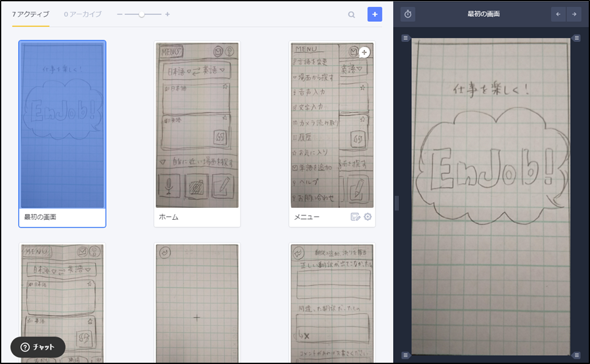Select the translation report screen thumbnail
Viewport: 590px width, 364px height.
tap(332, 303)
